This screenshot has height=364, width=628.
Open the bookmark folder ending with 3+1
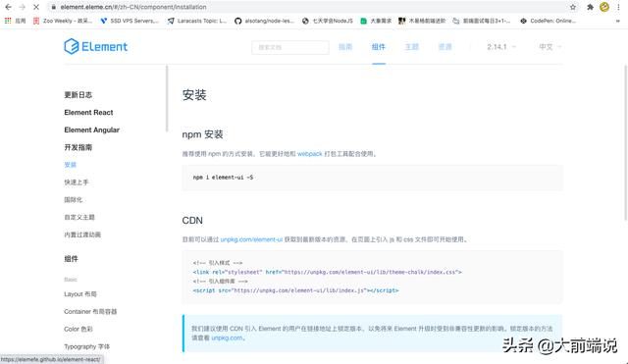pyautogui.click(x=482, y=21)
